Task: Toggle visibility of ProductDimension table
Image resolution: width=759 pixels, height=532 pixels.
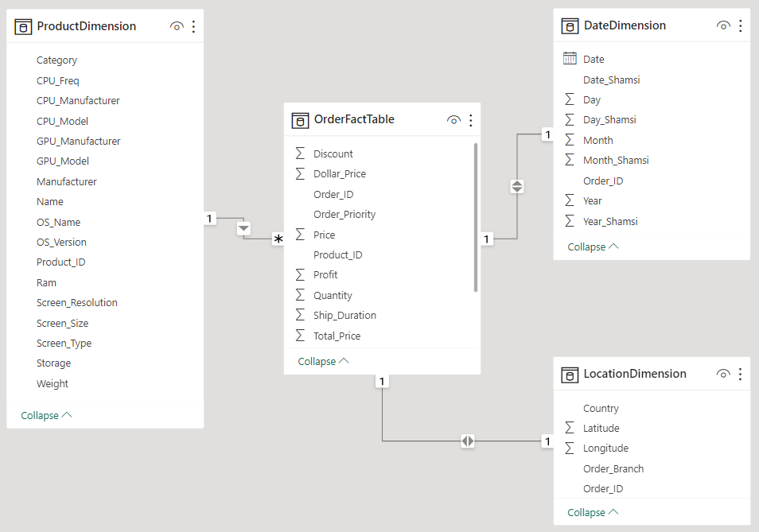Action: [177, 26]
